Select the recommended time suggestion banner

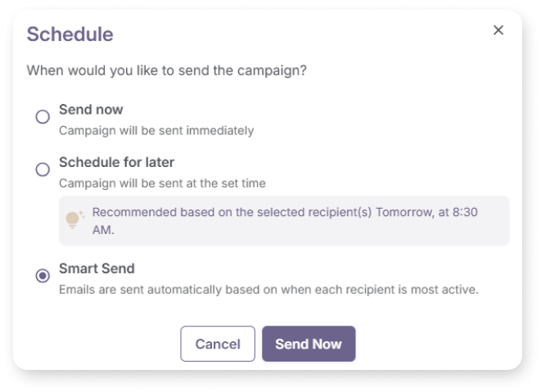click(283, 221)
